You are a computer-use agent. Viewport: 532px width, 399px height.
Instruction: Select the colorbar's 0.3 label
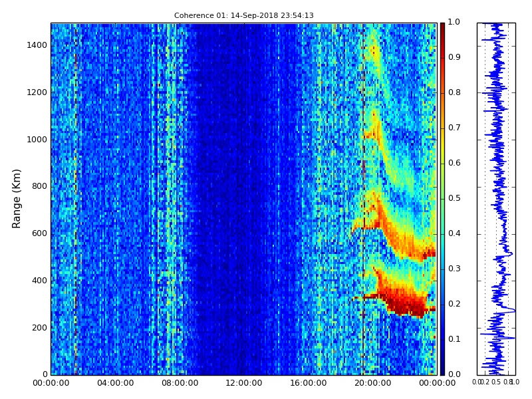[454, 269]
